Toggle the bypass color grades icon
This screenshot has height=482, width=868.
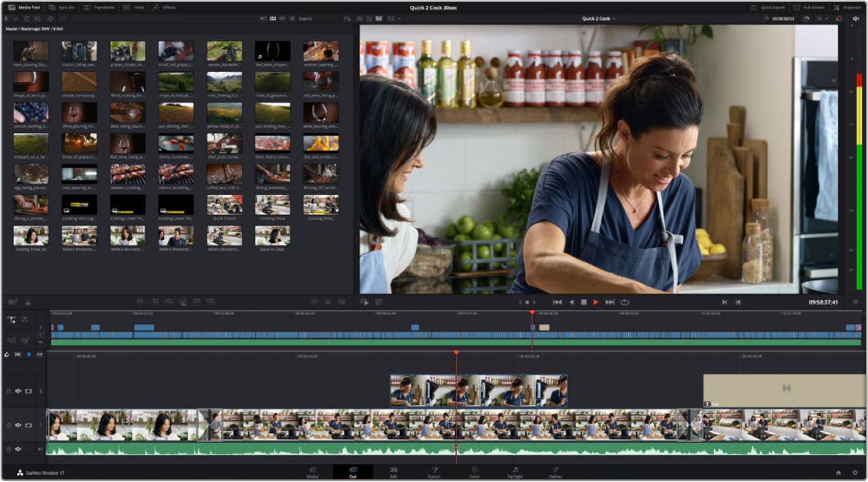click(x=839, y=18)
